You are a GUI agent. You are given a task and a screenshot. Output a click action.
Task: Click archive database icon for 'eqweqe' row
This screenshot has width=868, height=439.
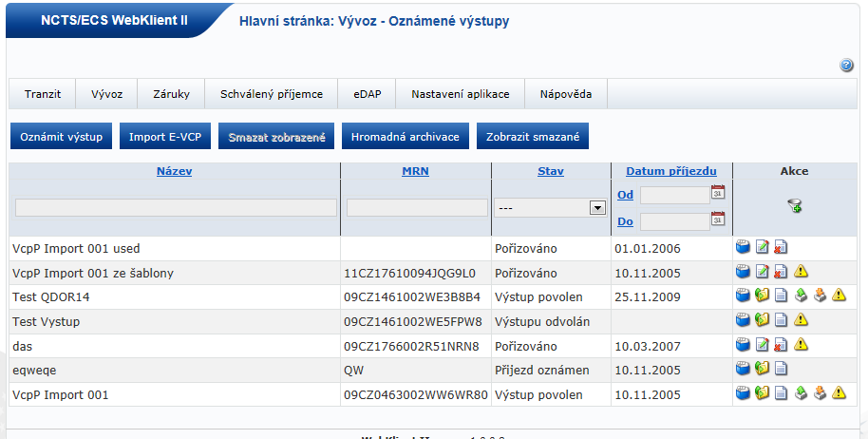click(743, 369)
